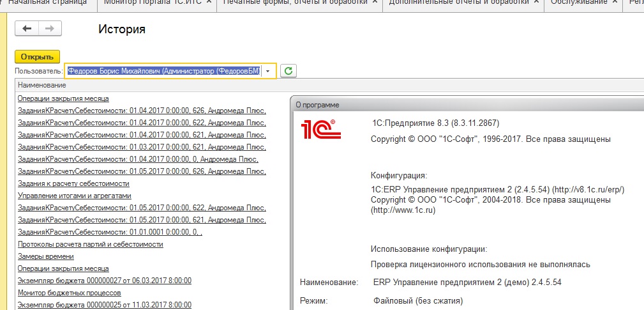The height and width of the screenshot is (310, 644).
Task: Close the Обслуживание tab
Action: [615, 2]
